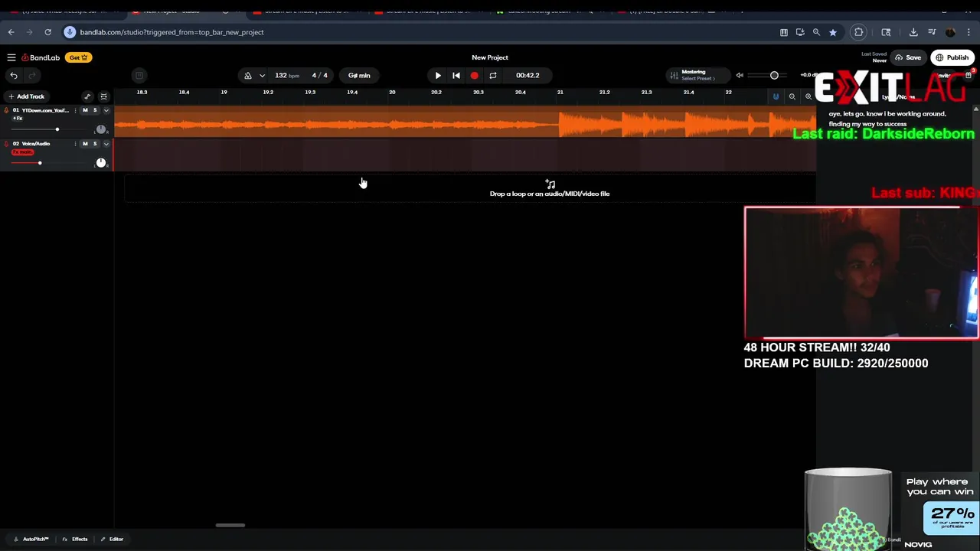Toggle loop cycle mode
Screen dimensions: 980x551
[x=493, y=76]
